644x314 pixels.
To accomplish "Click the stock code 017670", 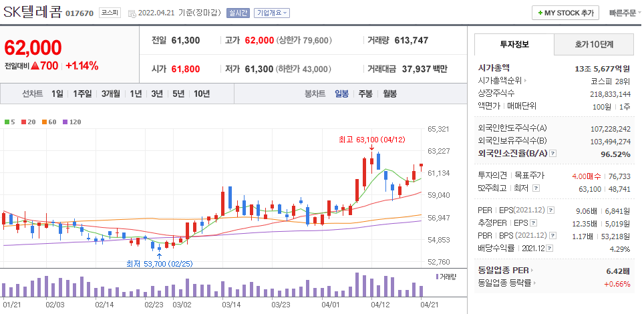I will pyautogui.click(x=79, y=13).
